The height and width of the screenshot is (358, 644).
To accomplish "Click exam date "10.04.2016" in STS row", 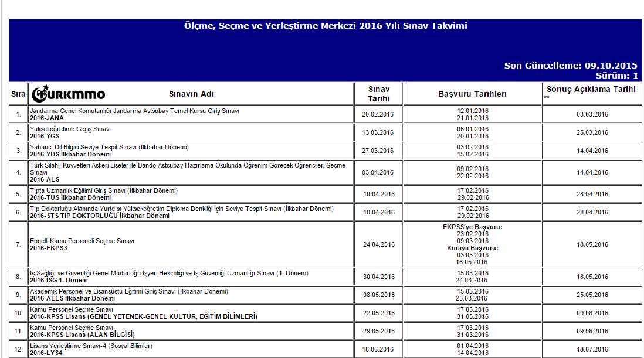I will 379,212.
